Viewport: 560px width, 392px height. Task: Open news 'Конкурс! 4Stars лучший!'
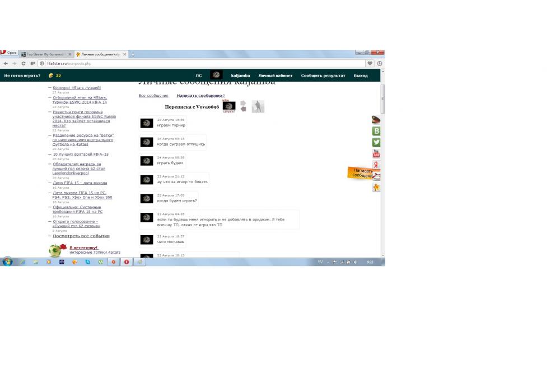click(77, 88)
